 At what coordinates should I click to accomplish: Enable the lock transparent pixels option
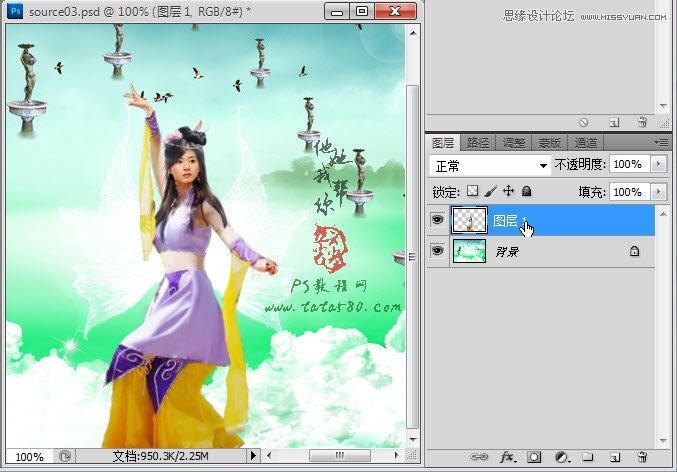point(473,191)
